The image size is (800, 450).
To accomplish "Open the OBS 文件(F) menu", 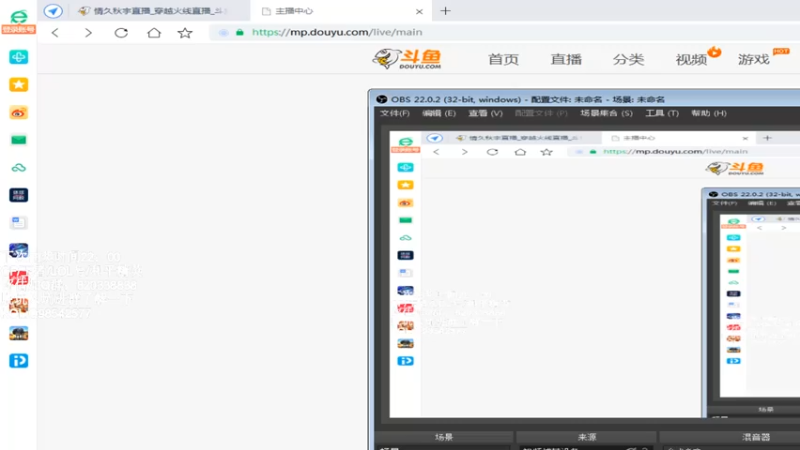I will [x=395, y=113].
